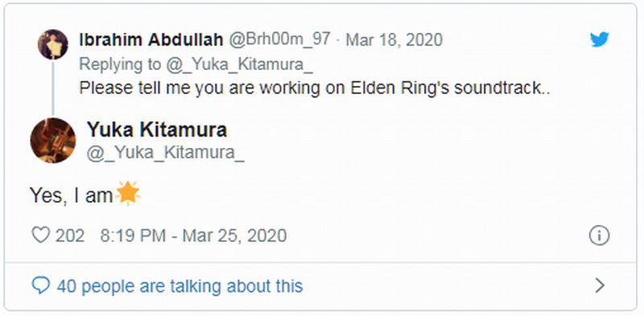Image resolution: width=644 pixels, height=316 pixels.
Task: Open the Mar 18, 2020 reply date
Action: [394, 40]
